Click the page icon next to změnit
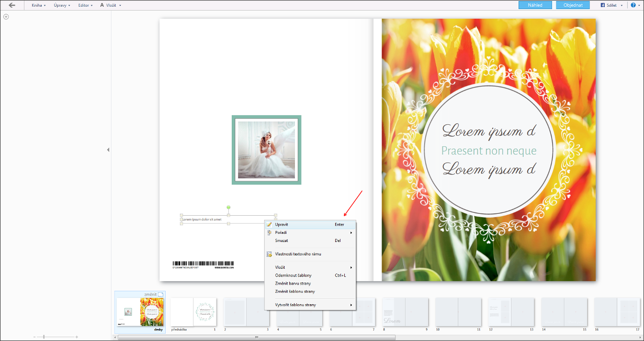Image resolution: width=644 pixels, height=341 pixels. (161, 295)
